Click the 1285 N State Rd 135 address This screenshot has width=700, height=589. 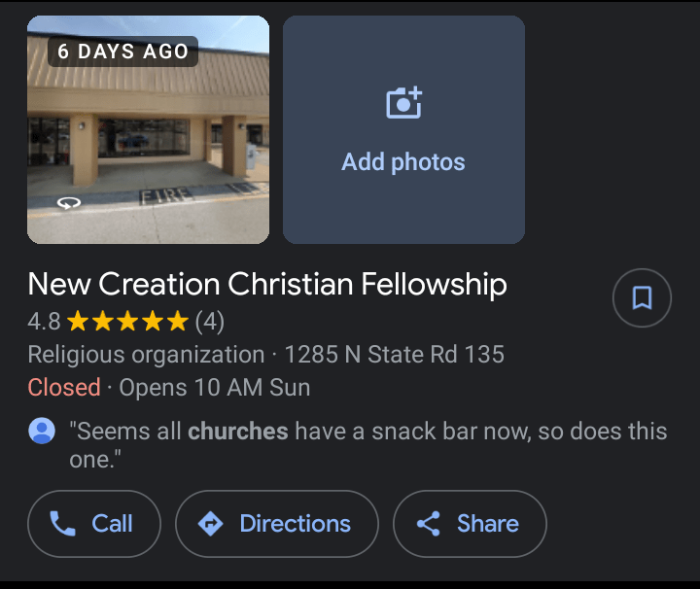[x=394, y=354]
